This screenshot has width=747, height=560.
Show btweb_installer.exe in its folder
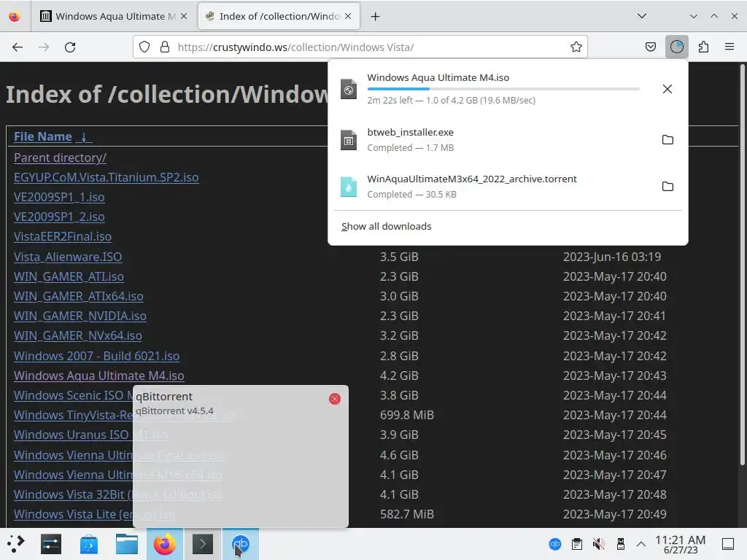click(x=667, y=139)
